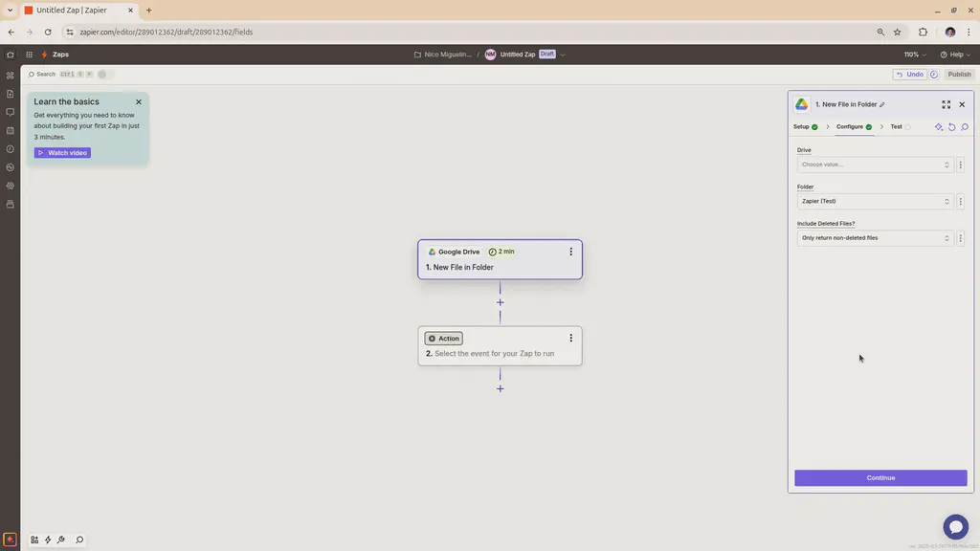Open the search icon in the bottom toolbar
The width and height of the screenshot is (980, 551).
click(79, 539)
